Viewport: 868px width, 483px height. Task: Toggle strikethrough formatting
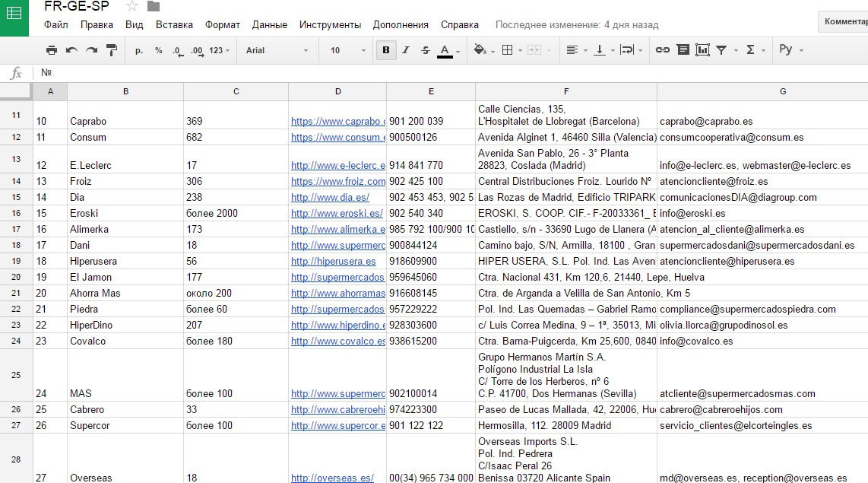point(425,50)
